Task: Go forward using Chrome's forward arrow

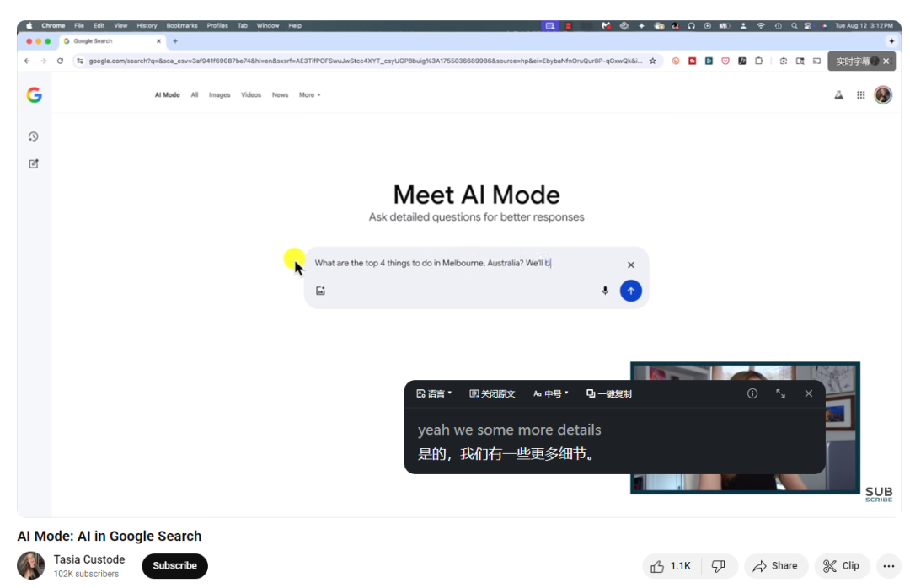Action: (x=44, y=61)
